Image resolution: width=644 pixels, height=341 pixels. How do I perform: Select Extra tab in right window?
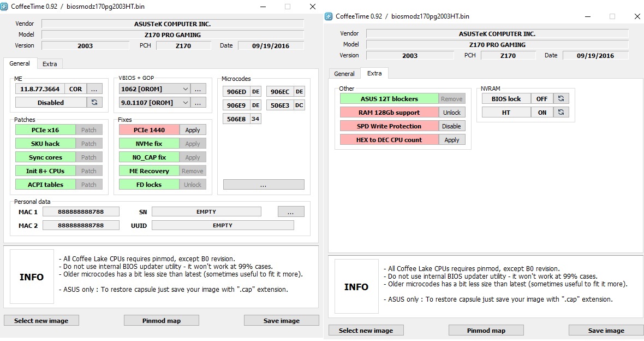pyautogui.click(x=374, y=73)
